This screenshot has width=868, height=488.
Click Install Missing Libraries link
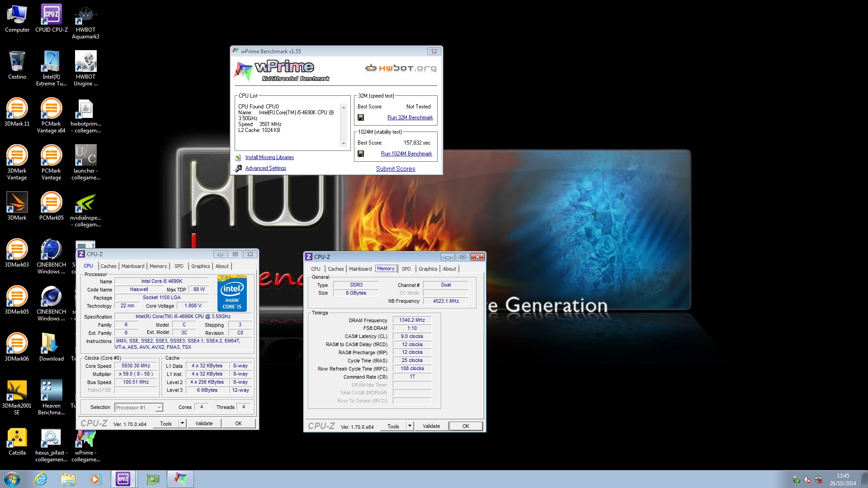269,157
